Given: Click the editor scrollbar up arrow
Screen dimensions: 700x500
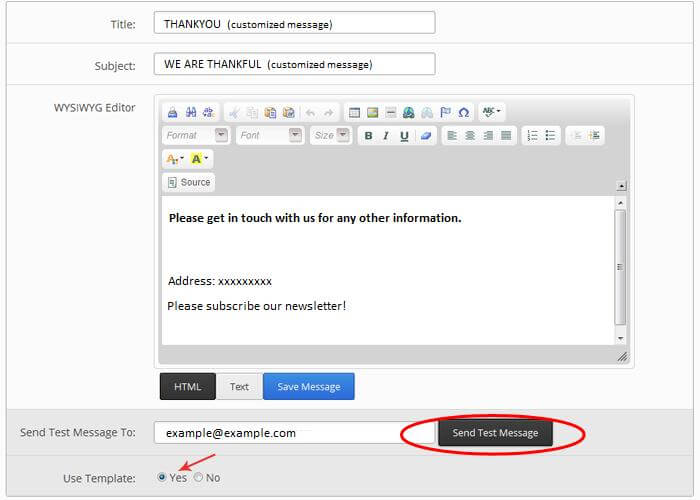Looking at the screenshot, I should 621,203.
